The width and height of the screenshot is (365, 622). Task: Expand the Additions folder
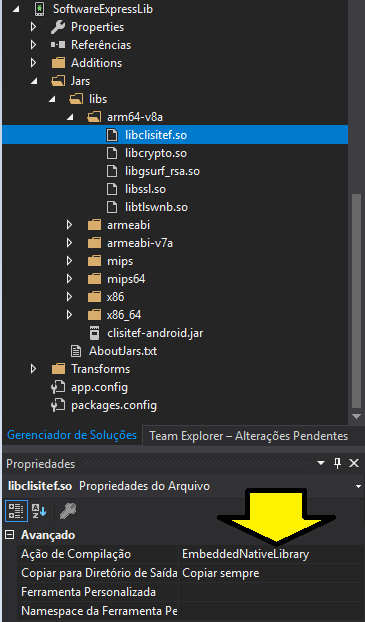pos(34,63)
